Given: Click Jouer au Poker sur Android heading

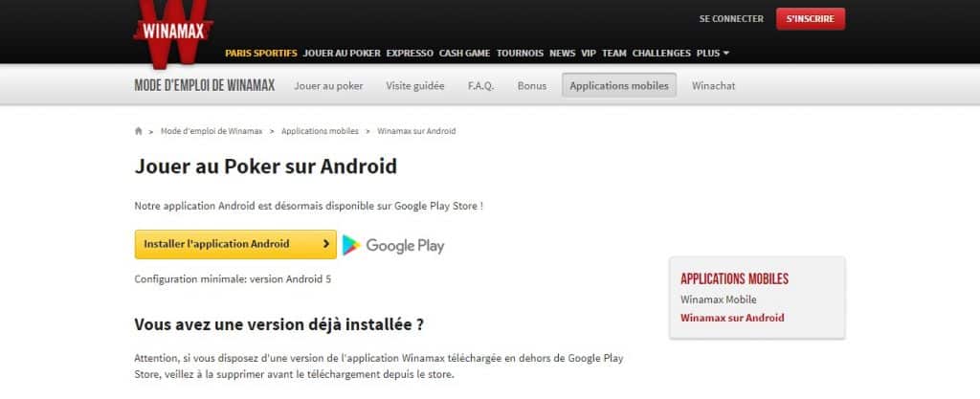Looking at the screenshot, I should (266, 166).
